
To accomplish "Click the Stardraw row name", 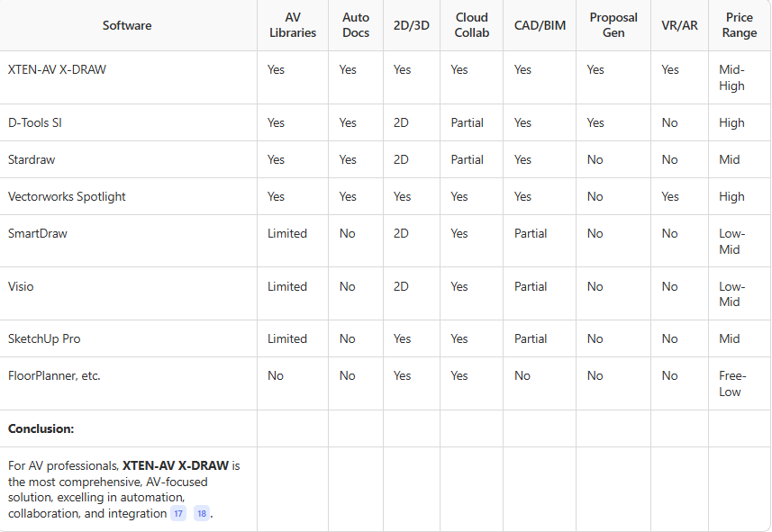I will click(32, 159).
